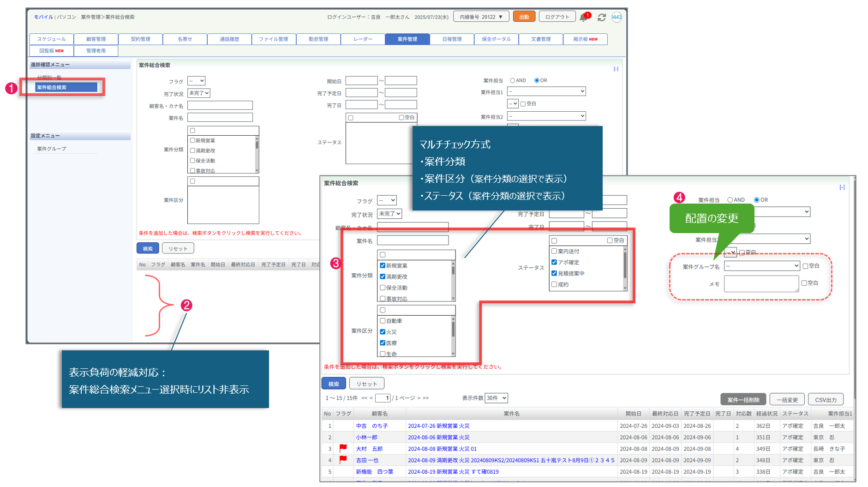Open case link 2024-08-08 新規営業 火災 01
868x487 pixels.
[442, 448]
